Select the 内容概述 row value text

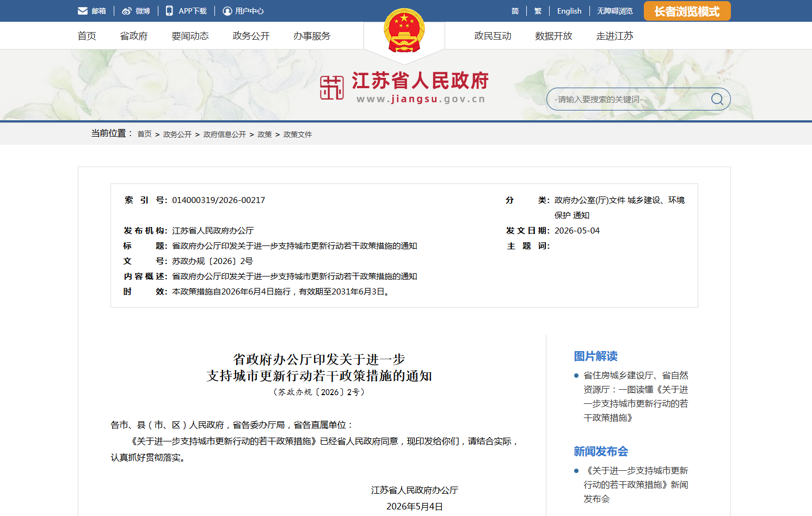pos(294,277)
